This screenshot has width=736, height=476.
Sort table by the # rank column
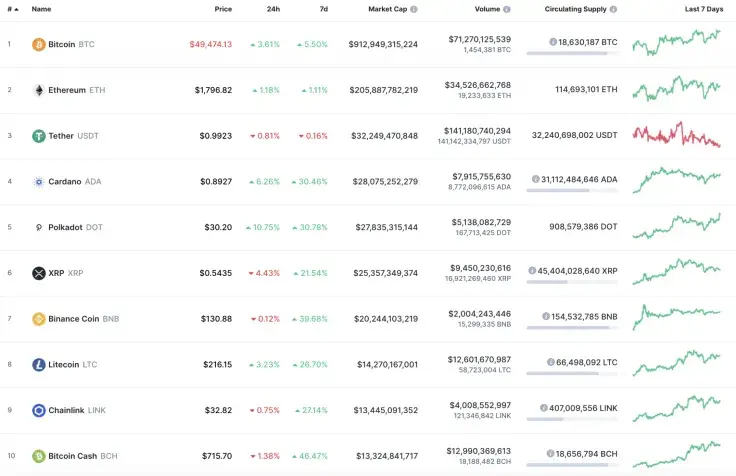(13, 9)
